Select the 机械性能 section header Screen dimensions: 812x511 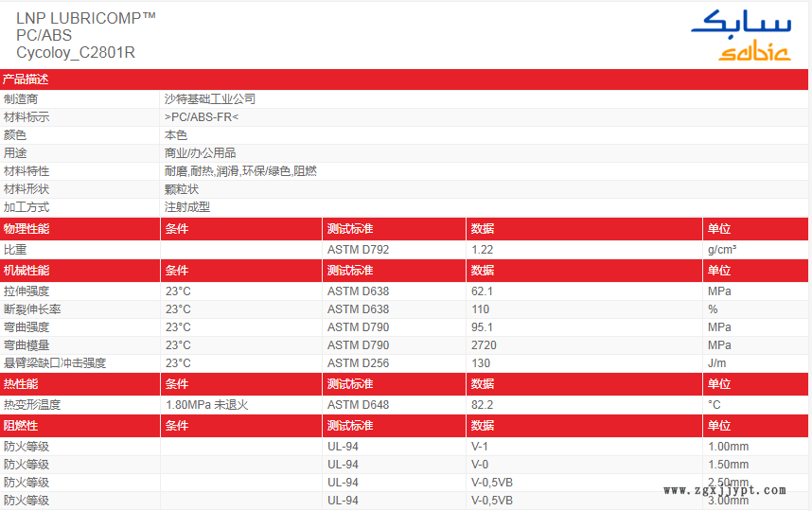(26, 272)
